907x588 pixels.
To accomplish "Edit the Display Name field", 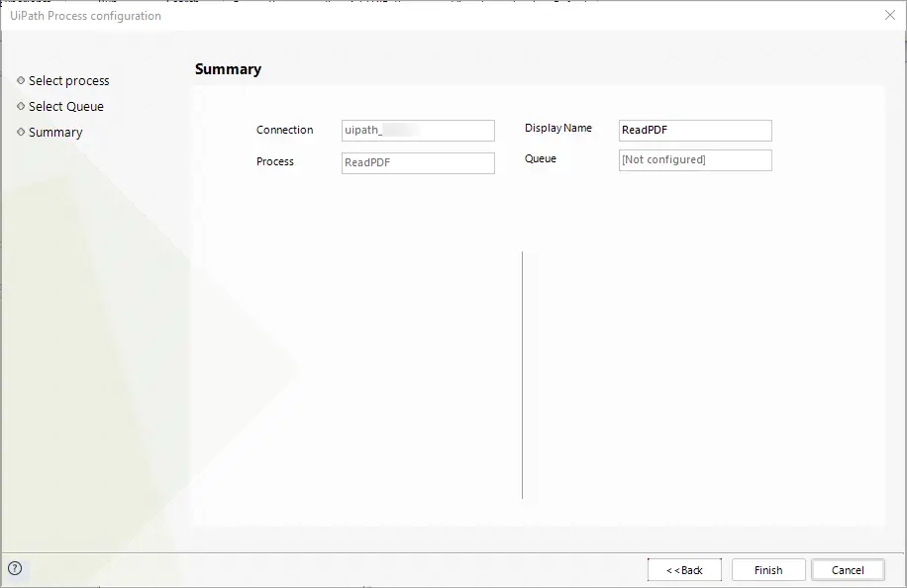I will [x=695, y=131].
